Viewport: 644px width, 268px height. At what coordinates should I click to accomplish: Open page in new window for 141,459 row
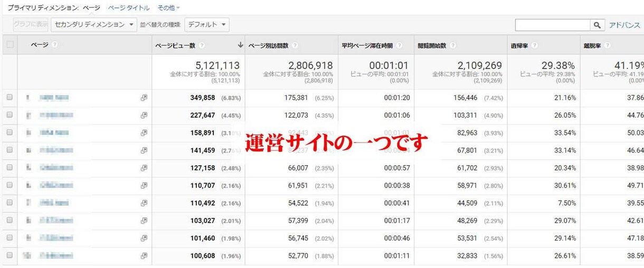(144, 150)
